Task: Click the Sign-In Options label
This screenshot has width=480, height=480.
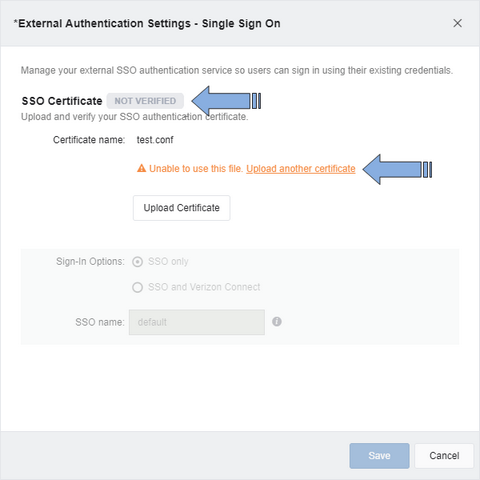Action: coord(90,261)
